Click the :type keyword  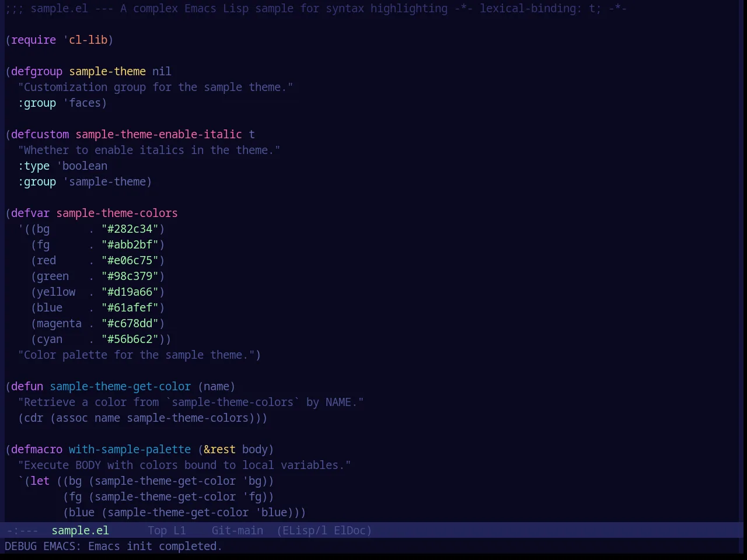[x=33, y=166]
